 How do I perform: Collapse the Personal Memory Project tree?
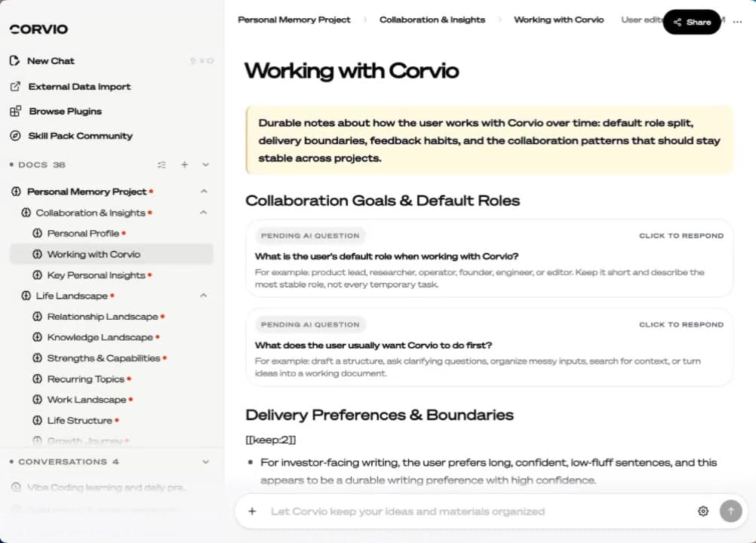point(204,191)
